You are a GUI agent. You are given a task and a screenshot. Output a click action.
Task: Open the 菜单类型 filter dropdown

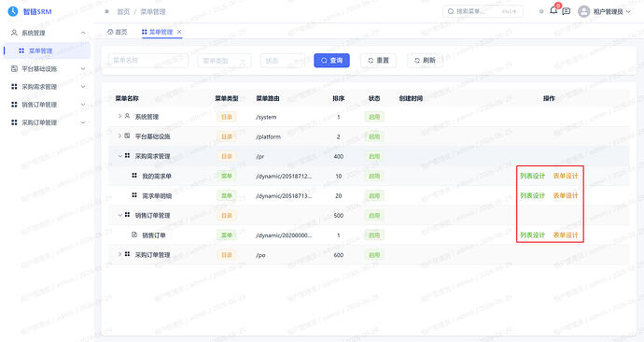click(224, 61)
